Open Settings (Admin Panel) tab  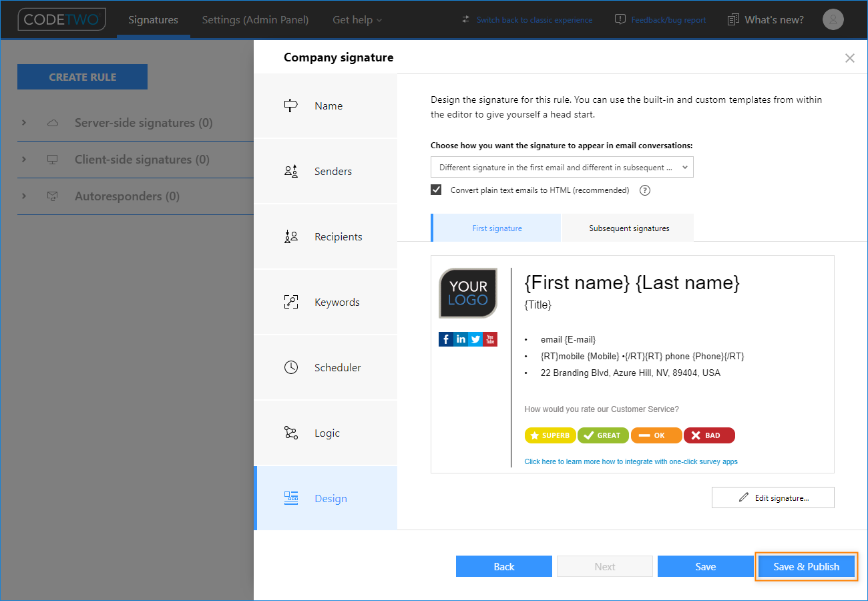(255, 19)
